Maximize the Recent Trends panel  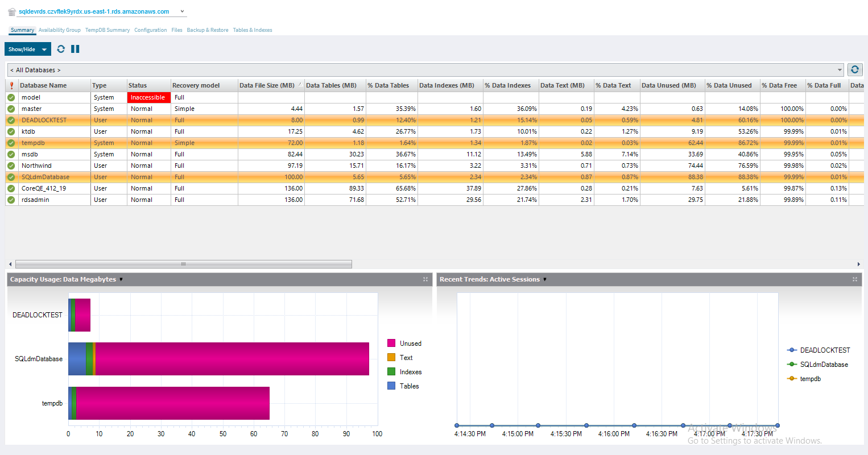pos(854,279)
